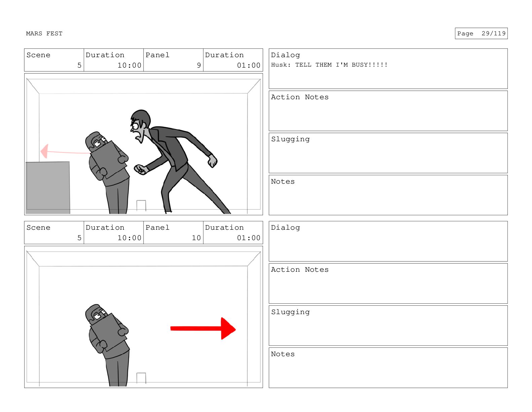Click the Notes box for panel 9
This screenshot has width=532, height=412.
coord(388,195)
